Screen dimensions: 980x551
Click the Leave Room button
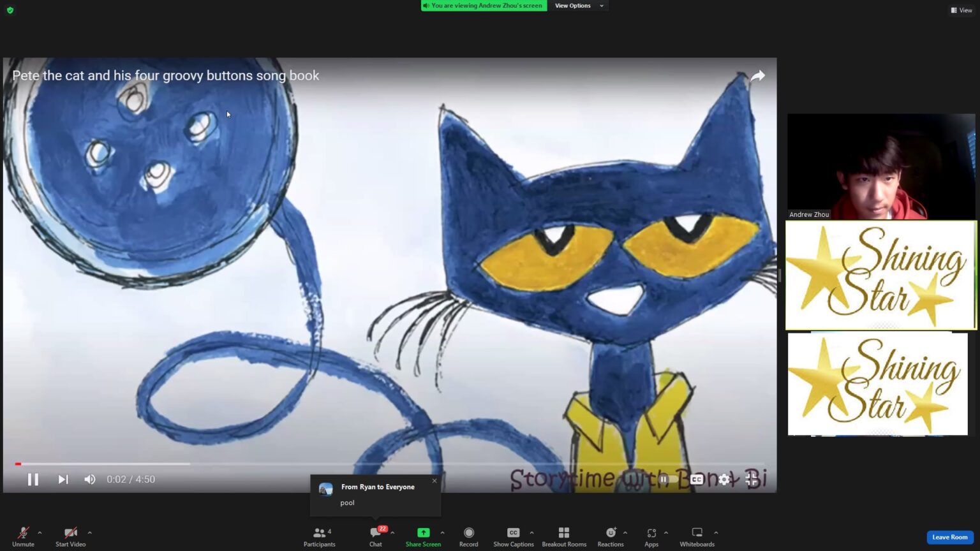pos(950,537)
